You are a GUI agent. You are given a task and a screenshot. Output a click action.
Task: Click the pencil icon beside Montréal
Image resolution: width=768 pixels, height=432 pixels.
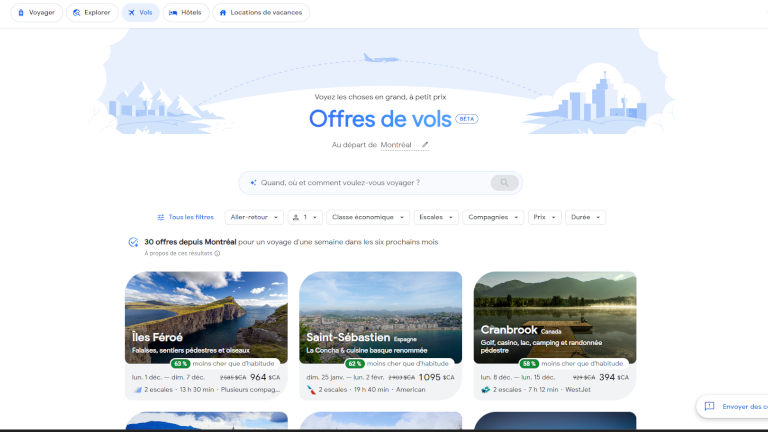coord(425,145)
